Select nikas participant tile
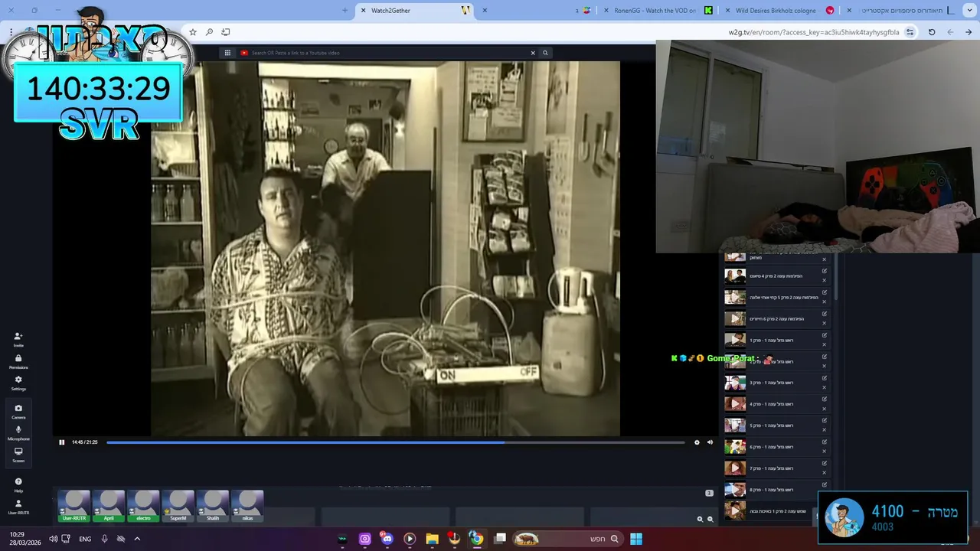 [x=247, y=506]
